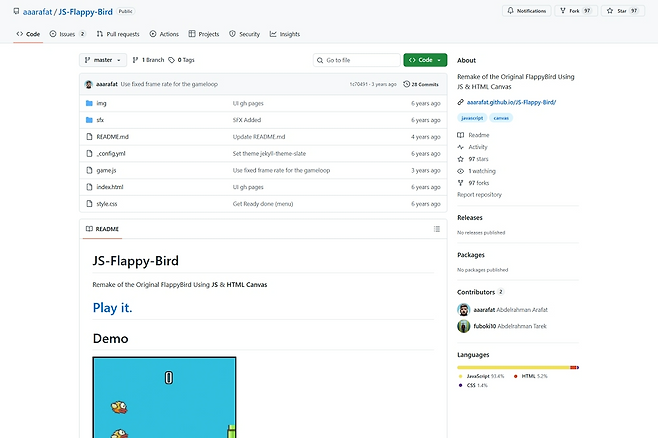Fork this repository
This screenshot has height=438, width=658.
pos(575,11)
